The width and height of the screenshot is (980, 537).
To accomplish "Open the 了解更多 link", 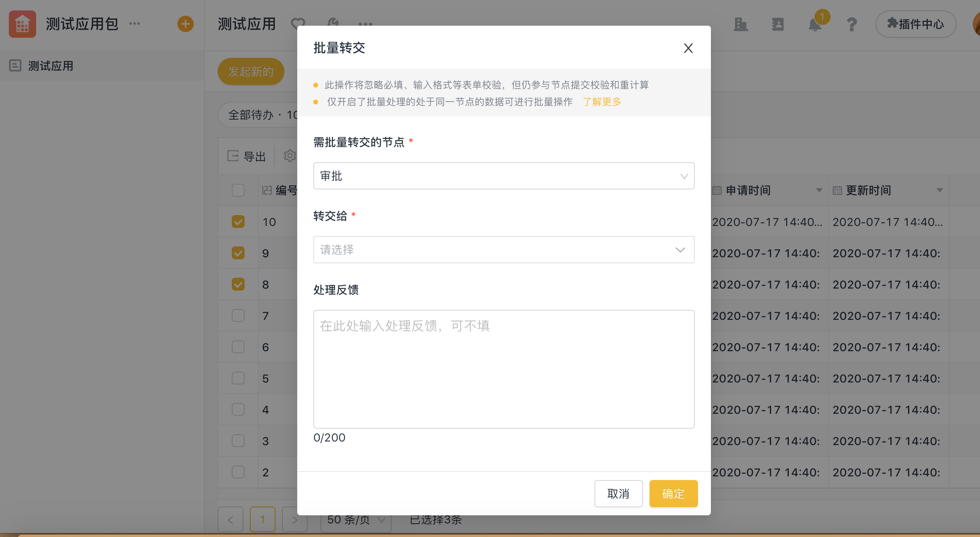I will coord(602,102).
